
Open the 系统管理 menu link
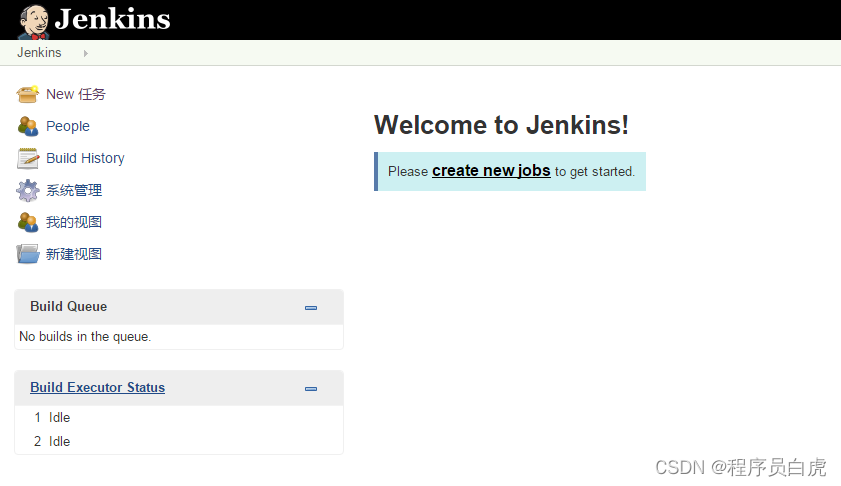click(x=74, y=190)
